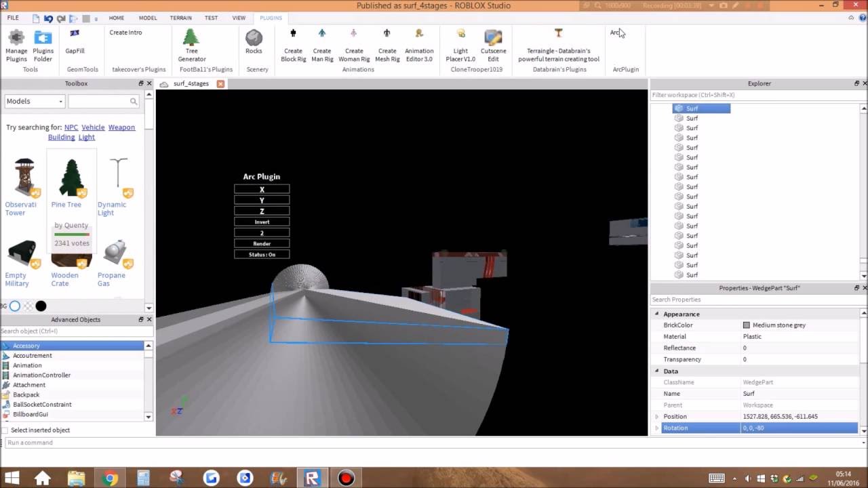The width and height of the screenshot is (868, 488).
Task: Open the quick access toolbar customize dropdown
Action: coord(96,18)
